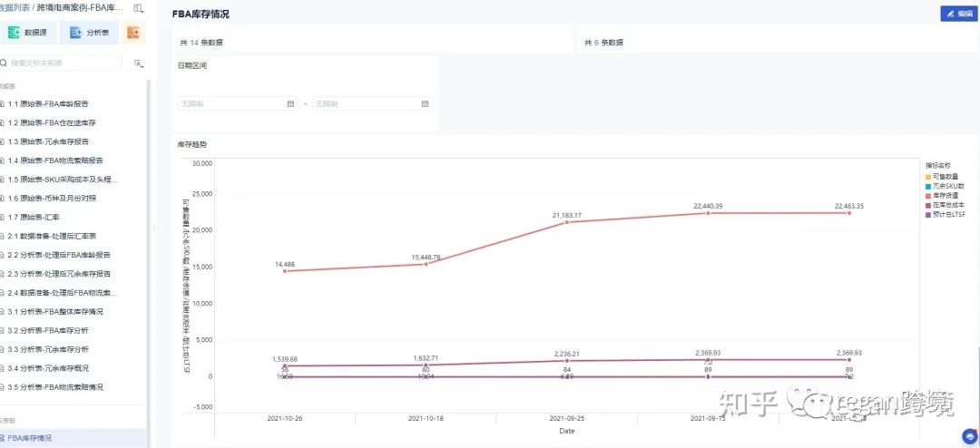Collapse the left sidebar panel icon
980x448 pixels.
(138, 8)
